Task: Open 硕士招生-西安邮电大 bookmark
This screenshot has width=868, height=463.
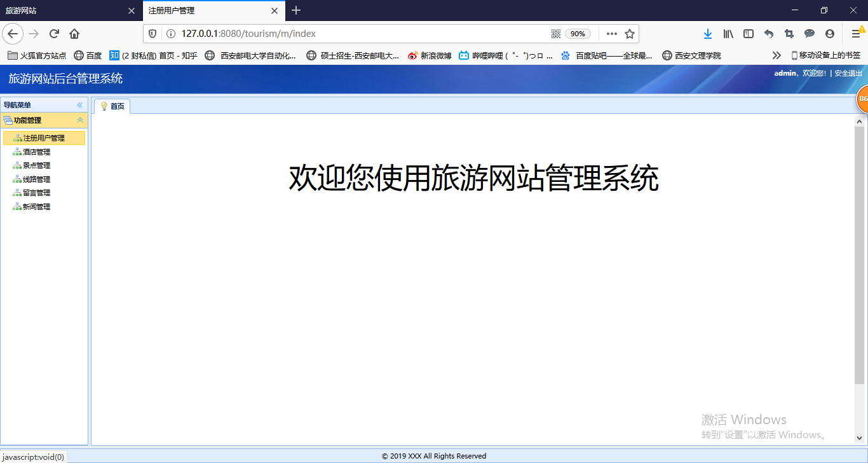Action: click(x=353, y=55)
